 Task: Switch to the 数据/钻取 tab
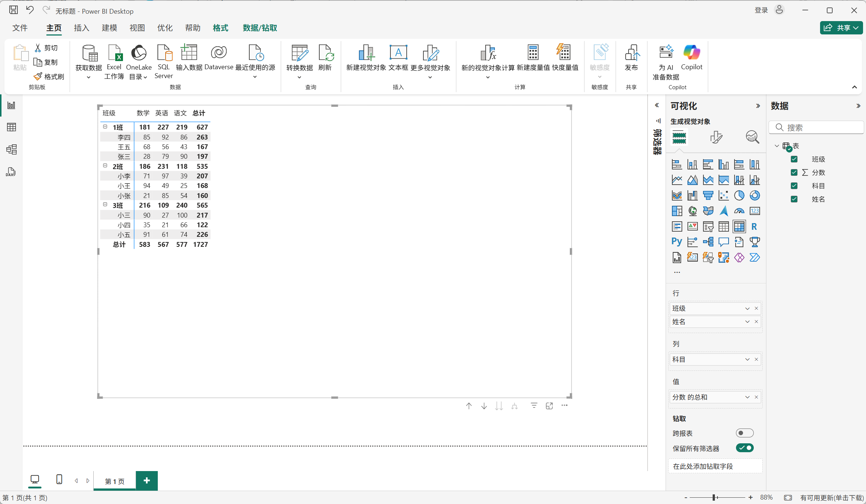260,28
